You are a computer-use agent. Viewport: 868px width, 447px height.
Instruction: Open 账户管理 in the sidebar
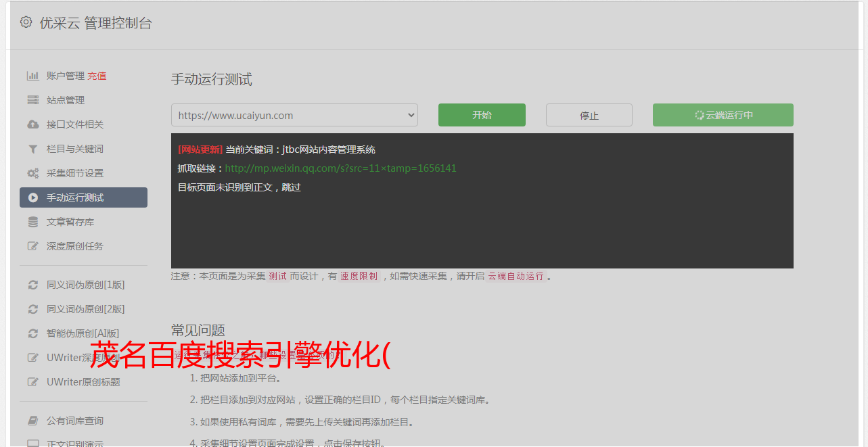tap(66, 76)
